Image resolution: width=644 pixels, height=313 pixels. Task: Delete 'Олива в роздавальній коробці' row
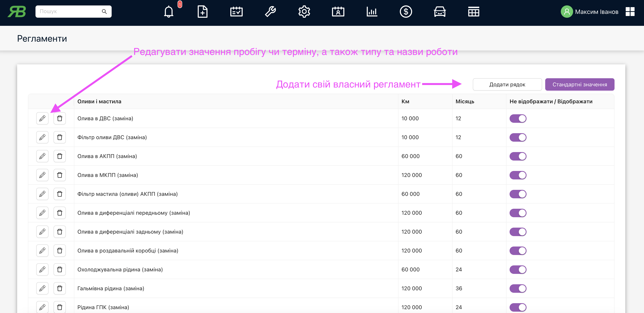60,251
